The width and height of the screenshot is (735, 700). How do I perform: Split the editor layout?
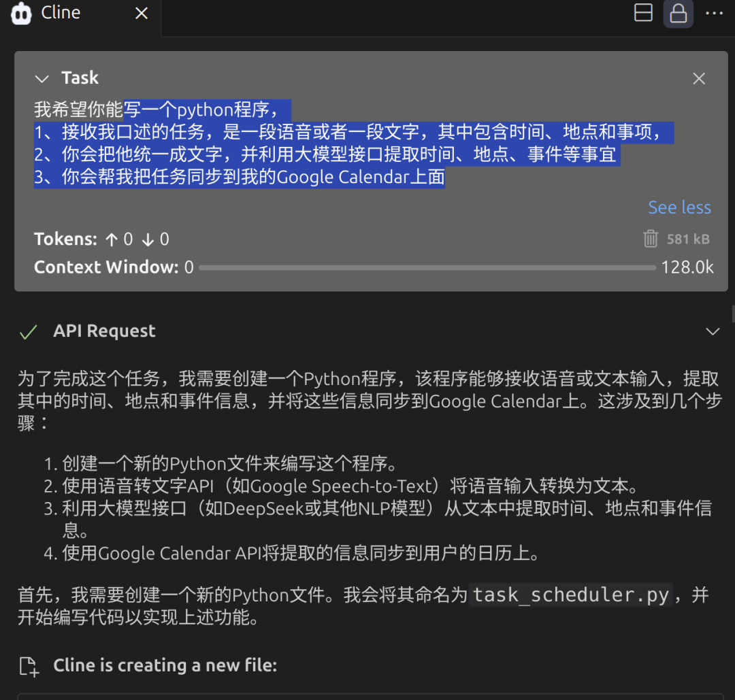643,13
